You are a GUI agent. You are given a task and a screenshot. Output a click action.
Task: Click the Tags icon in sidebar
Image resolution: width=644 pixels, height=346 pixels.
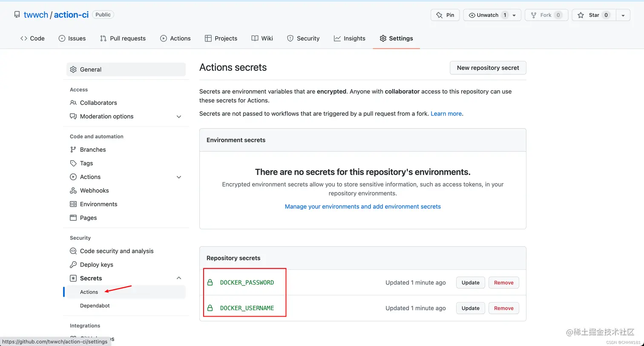73,163
